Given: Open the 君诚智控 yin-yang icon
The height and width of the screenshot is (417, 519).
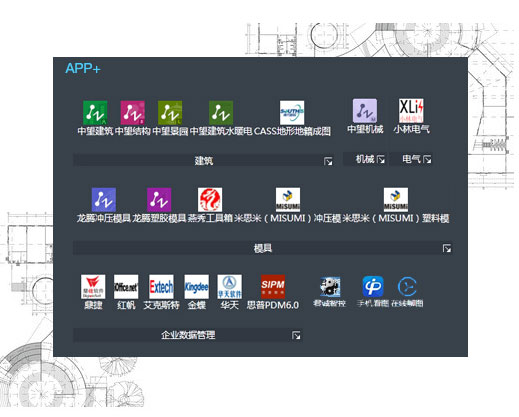Looking at the screenshot, I should coord(330,287).
